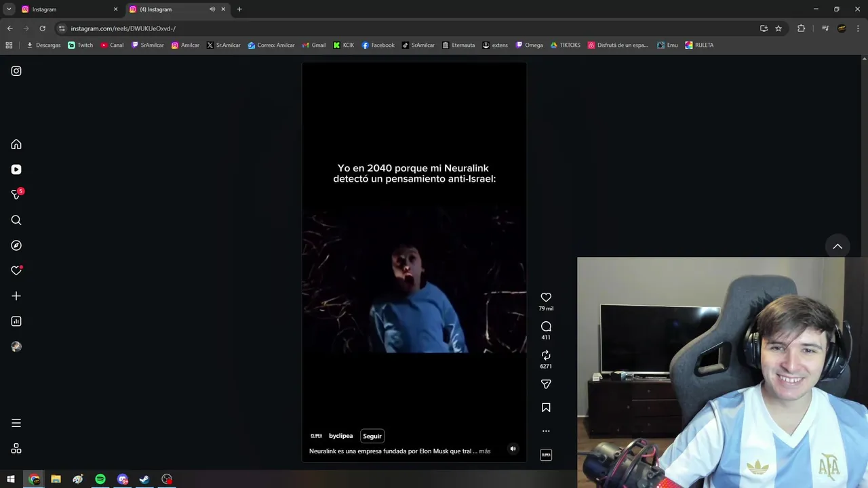The width and height of the screenshot is (868, 488).
Task: Open the Explore compass icon
Action: point(16,245)
